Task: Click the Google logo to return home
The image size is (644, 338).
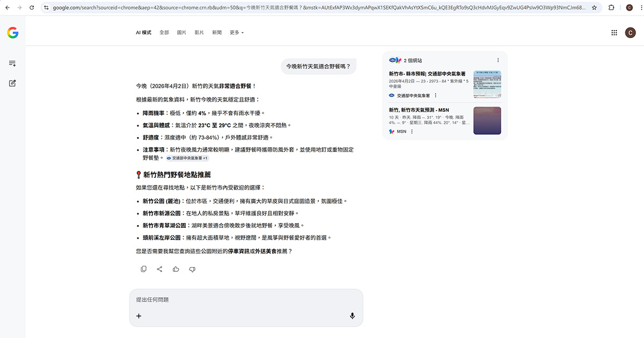Action: click(12, 32)
